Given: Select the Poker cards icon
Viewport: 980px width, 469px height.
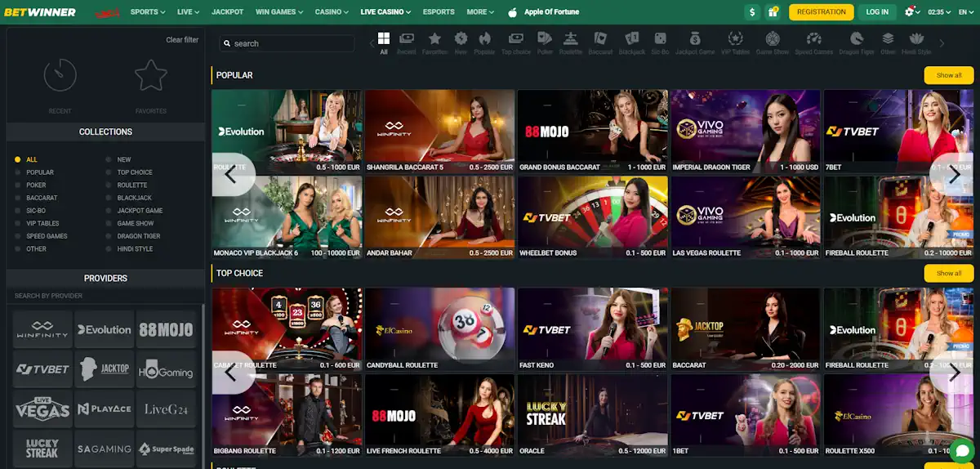Looking at the screenshot, I should tap(544, 38).
